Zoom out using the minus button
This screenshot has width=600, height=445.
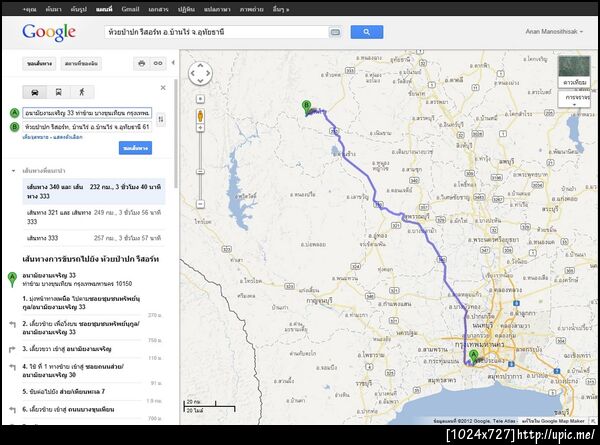[200, 204]
